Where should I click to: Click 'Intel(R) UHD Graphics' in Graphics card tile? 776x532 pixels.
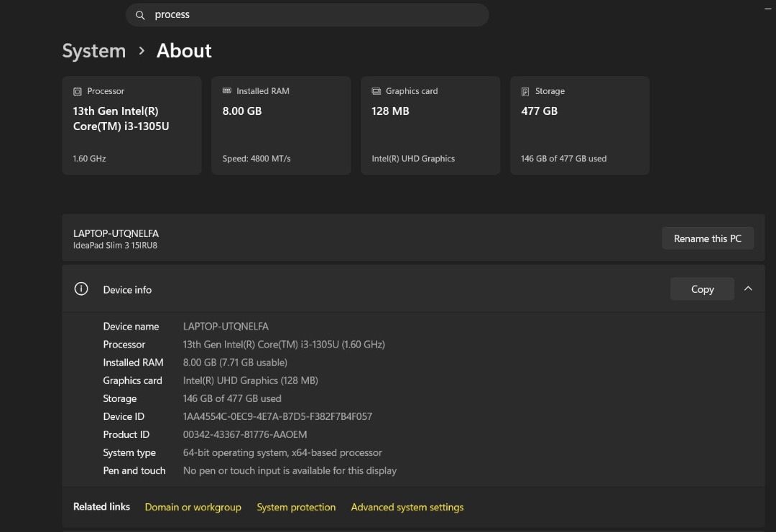point(413,159)
